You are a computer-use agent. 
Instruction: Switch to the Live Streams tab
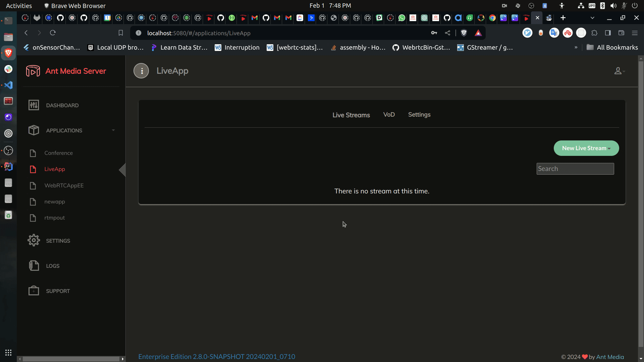(x=351, y=115)
